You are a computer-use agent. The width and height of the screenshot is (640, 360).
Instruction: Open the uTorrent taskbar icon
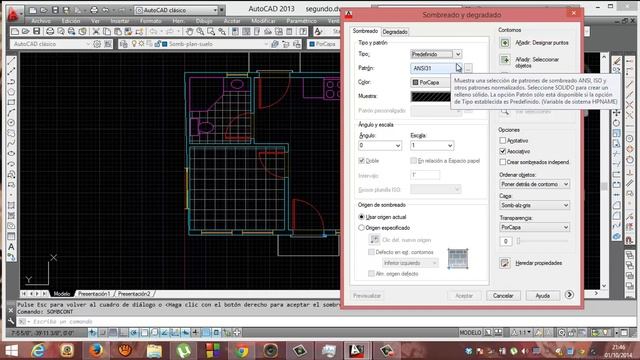point(184,350)
